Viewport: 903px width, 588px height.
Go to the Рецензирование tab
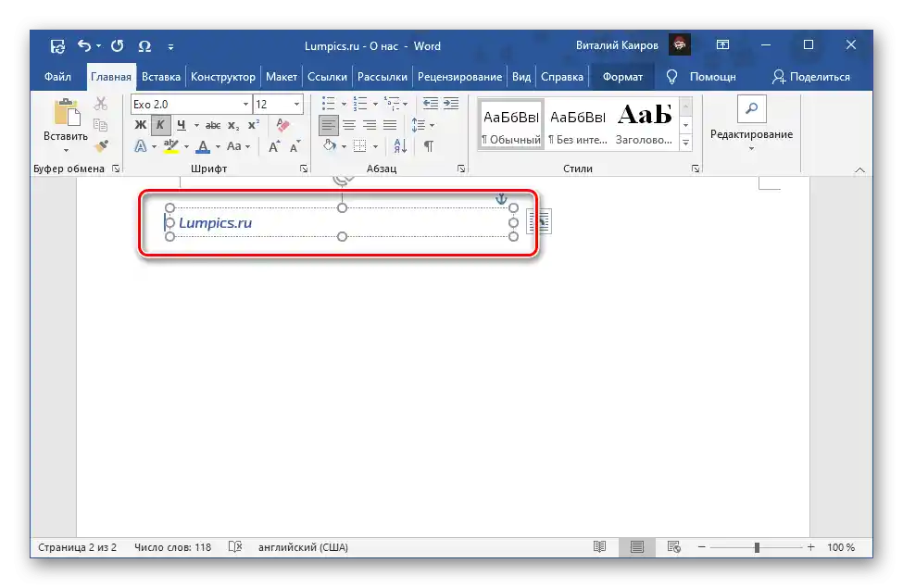point(459,77)
